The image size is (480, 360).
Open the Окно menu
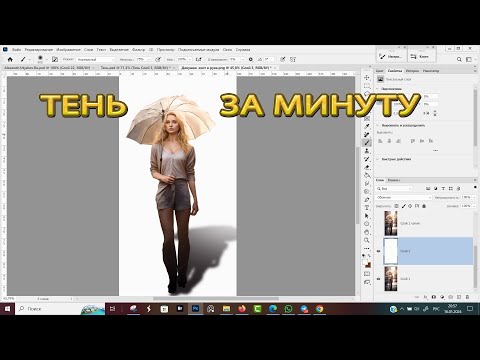point(227,49)
